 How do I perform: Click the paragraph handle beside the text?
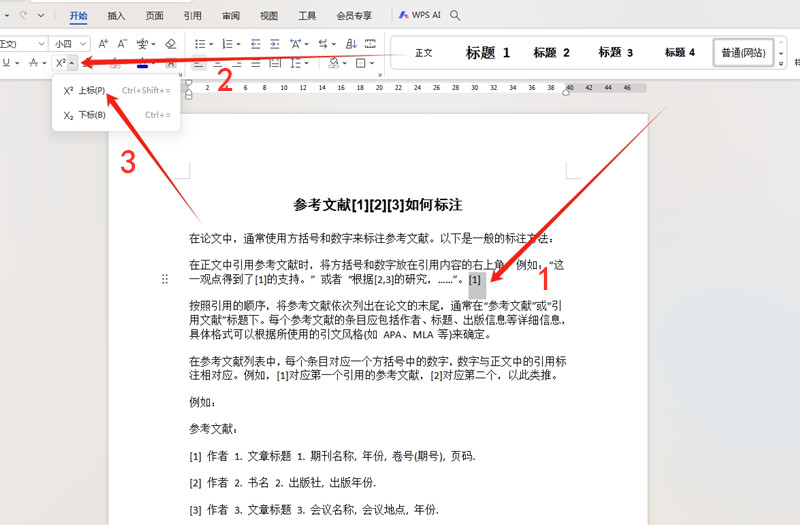[x=165, y=279]
